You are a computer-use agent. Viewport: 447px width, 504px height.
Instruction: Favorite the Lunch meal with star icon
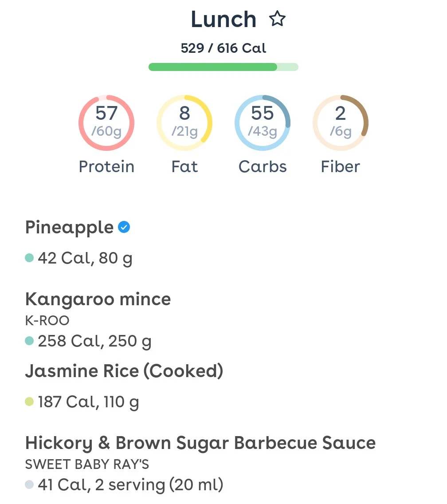pyautogui.click(x=277, y=19)
